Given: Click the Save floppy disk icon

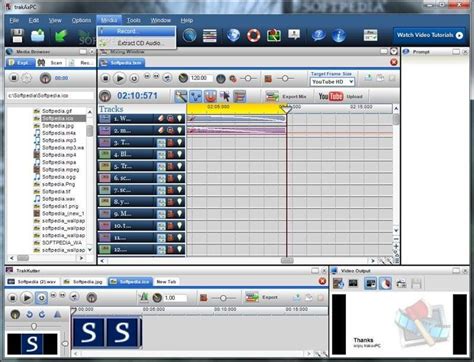Looking at the screenshot, I should (x=17, y=36).
